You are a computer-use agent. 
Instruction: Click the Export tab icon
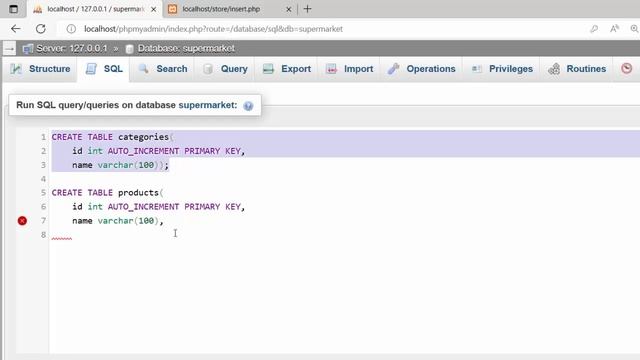[268, 69]
